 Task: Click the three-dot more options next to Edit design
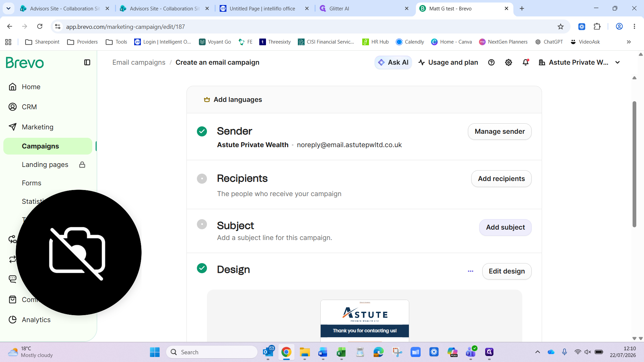pos(471,271)
